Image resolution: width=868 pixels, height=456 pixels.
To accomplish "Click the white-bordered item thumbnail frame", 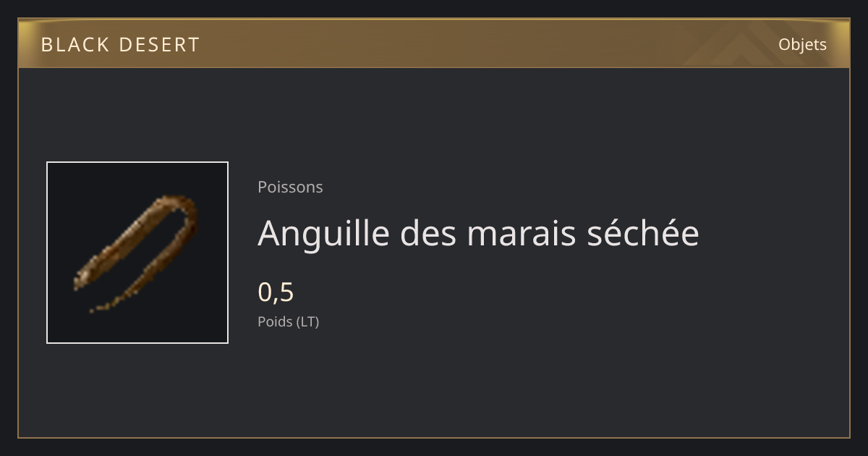I will click(137, 253).
